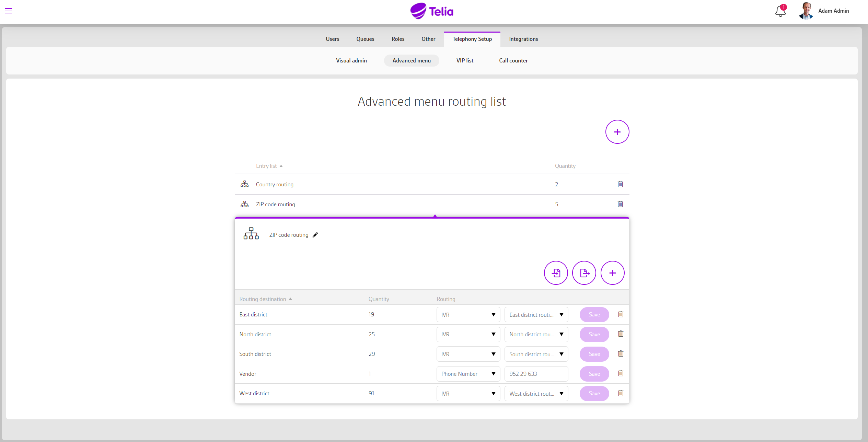
Task: Open the Country routing entry
Action: (274, 184)
